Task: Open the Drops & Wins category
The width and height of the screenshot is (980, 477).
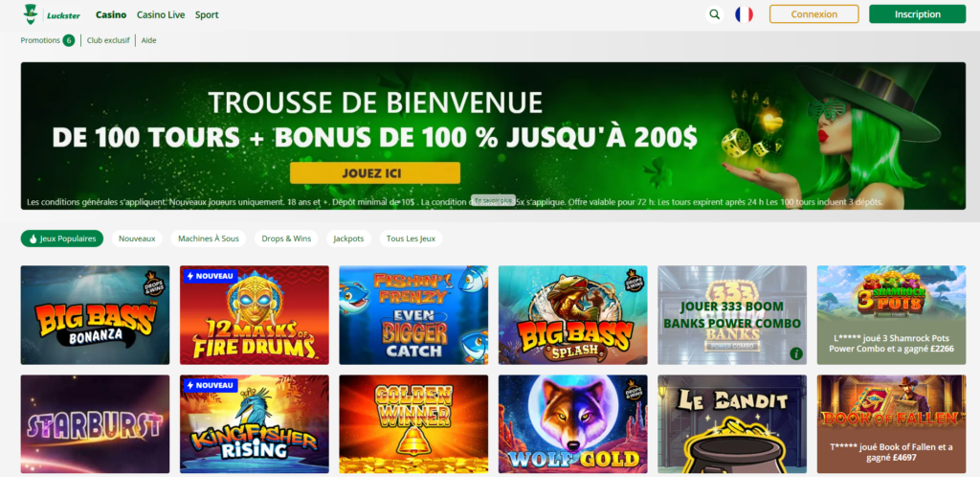Action: [286, 238]
